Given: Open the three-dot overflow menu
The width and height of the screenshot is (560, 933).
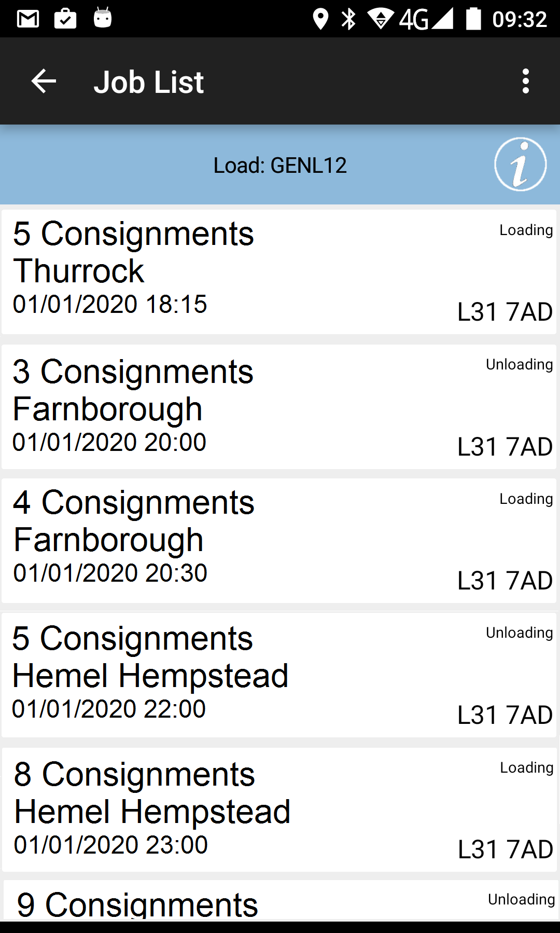Looking at the screenshot, I should (526, 81).
